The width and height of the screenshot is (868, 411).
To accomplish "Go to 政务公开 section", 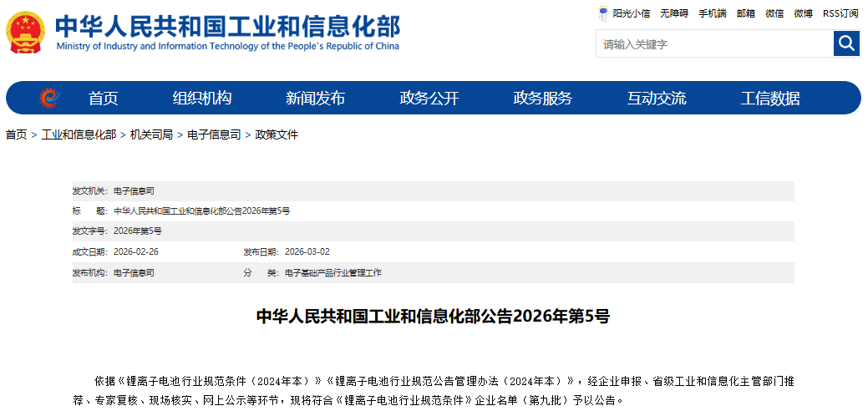I will pyautogui.click(x=429, y=99).
